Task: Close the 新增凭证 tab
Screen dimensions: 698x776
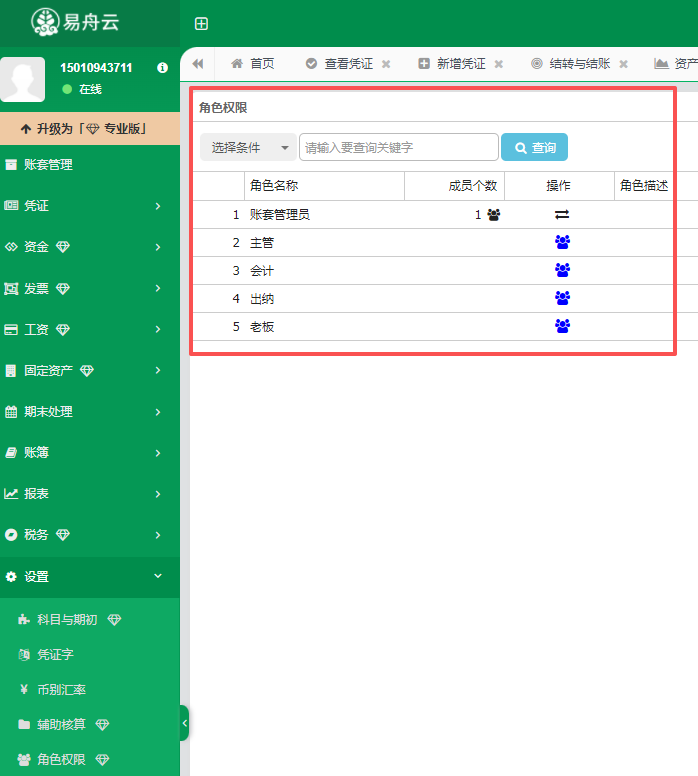Action: coord(498,64)
